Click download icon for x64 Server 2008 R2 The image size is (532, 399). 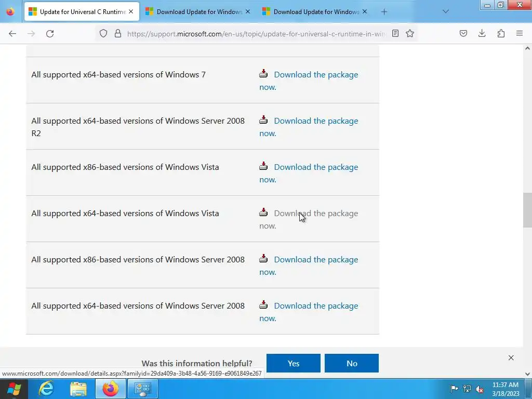[263, 120]
